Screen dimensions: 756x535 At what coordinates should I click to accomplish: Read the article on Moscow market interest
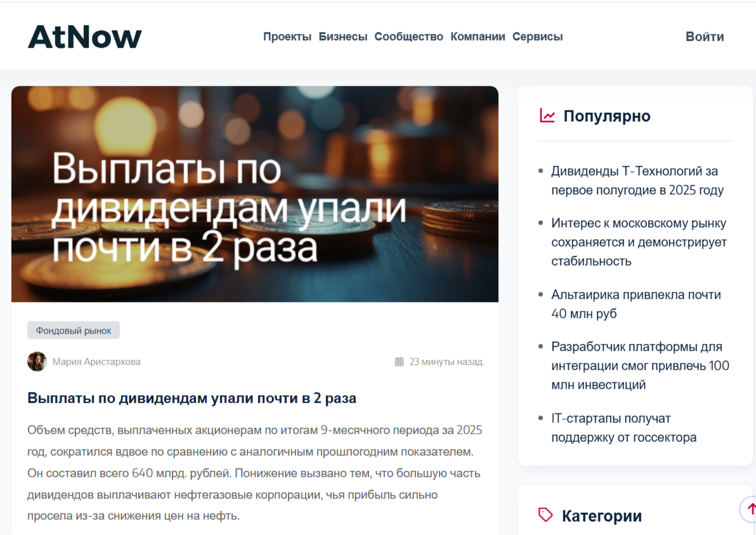[639, 242]
